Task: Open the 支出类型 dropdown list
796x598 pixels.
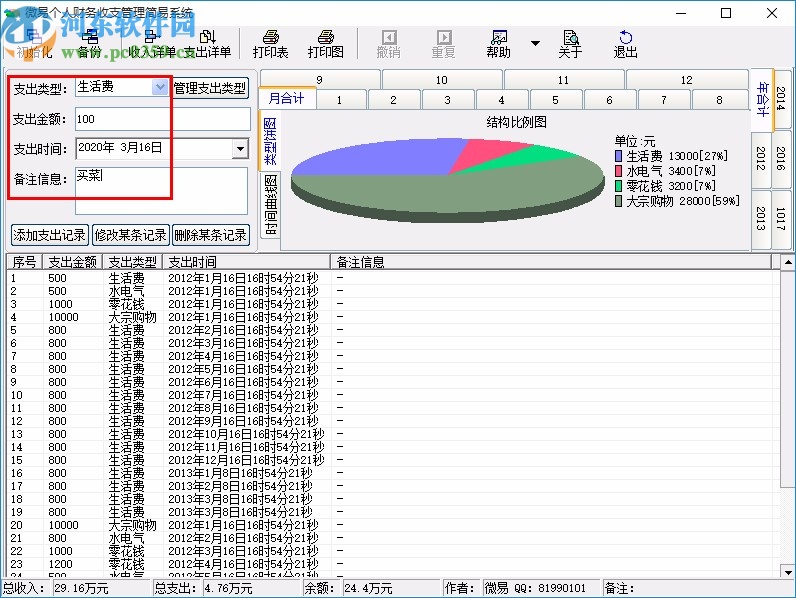Action: tap(160, 87)
